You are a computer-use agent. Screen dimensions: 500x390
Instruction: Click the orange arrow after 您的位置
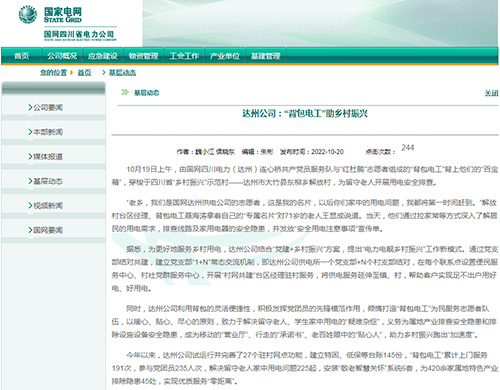coord(71,72)
